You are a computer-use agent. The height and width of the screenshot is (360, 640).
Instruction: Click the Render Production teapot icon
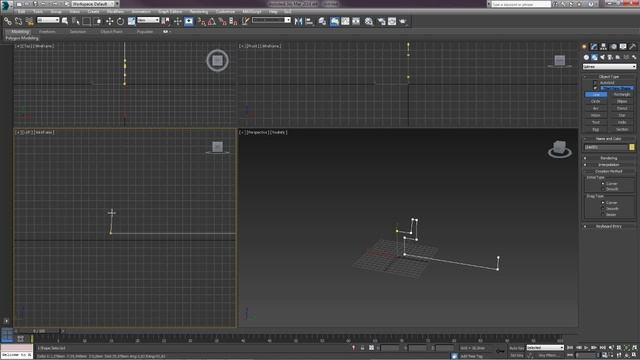point(403,21)
